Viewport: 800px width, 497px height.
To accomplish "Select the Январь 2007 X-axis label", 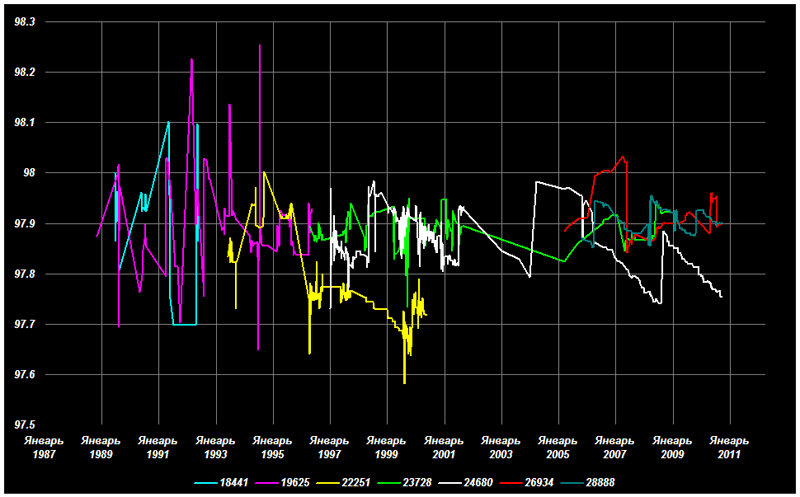I will point(615,446).
